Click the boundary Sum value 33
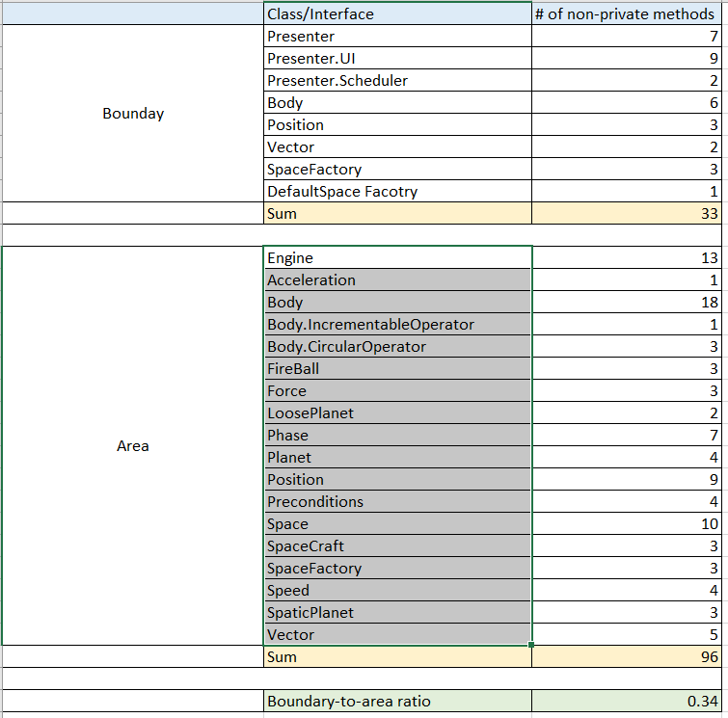The width and height of the screenshot is (728, 718). [x=627, y=214]
